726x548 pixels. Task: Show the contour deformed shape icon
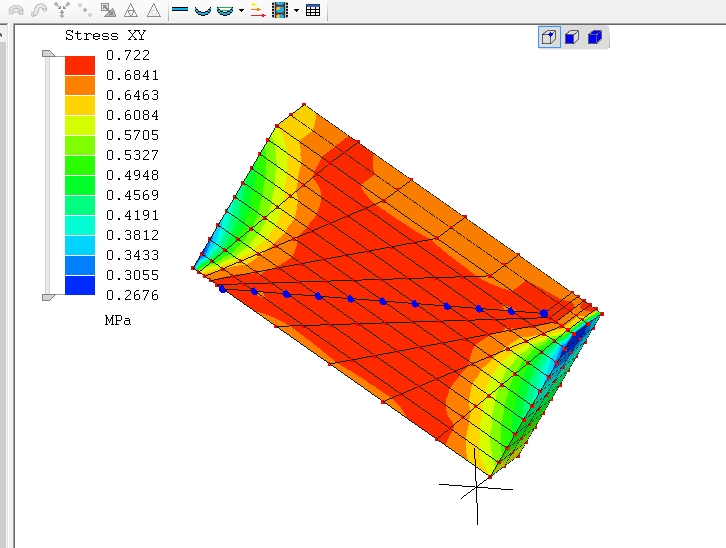[225, 11]
